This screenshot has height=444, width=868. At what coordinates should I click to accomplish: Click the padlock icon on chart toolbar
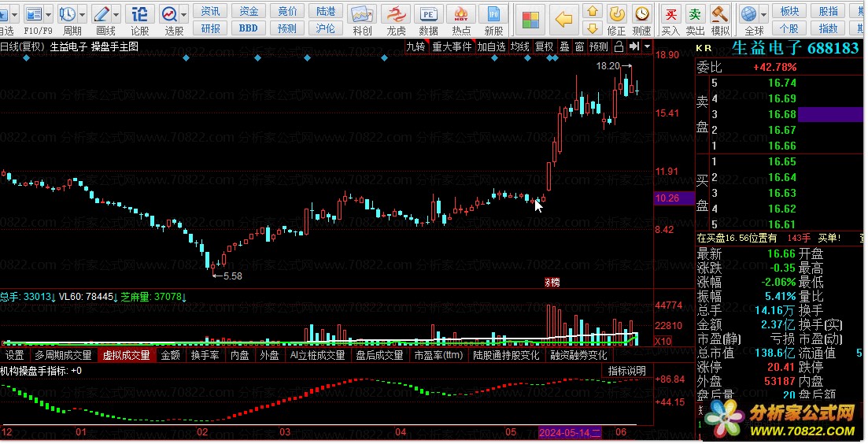click(619, 46)
